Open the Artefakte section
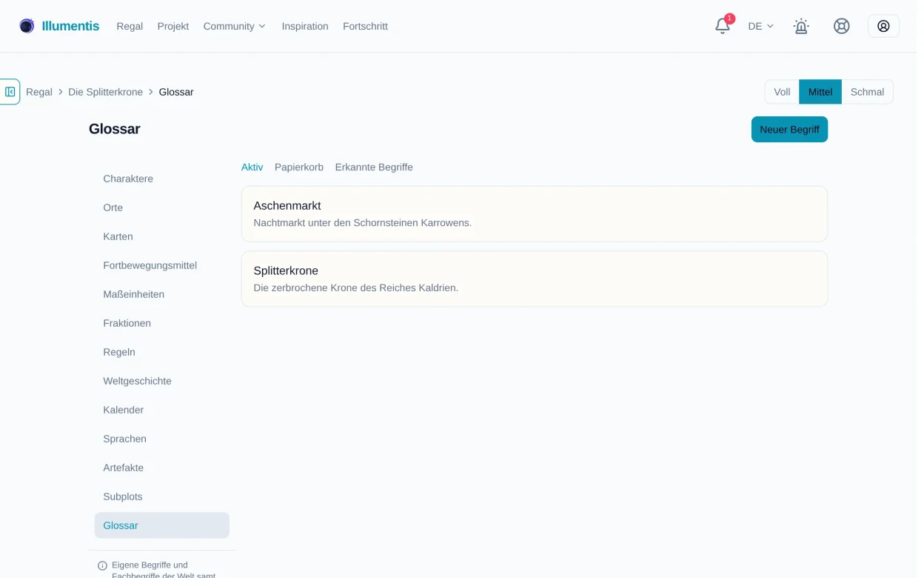The height and width of the screenshot is (578, 924). pyautogui.click(x=162, y=468)
